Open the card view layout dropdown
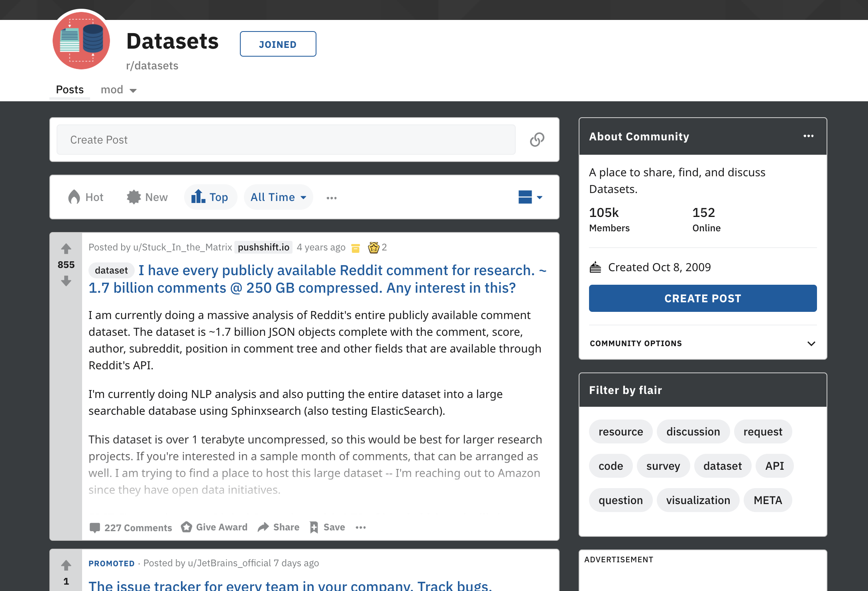The width and height of the screenshot is (868, 591). click(530, 197)
